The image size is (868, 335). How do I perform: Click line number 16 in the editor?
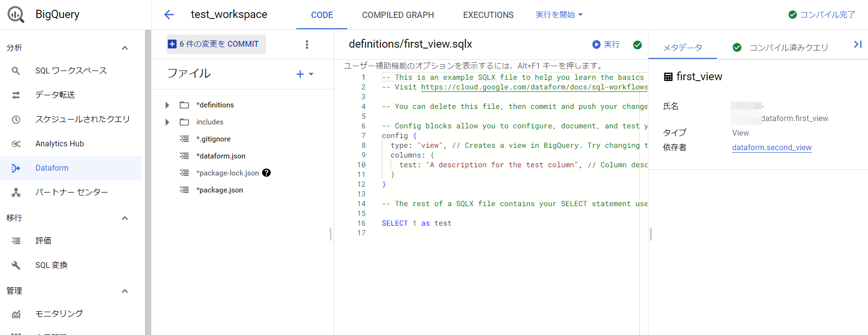pos(361,223)
